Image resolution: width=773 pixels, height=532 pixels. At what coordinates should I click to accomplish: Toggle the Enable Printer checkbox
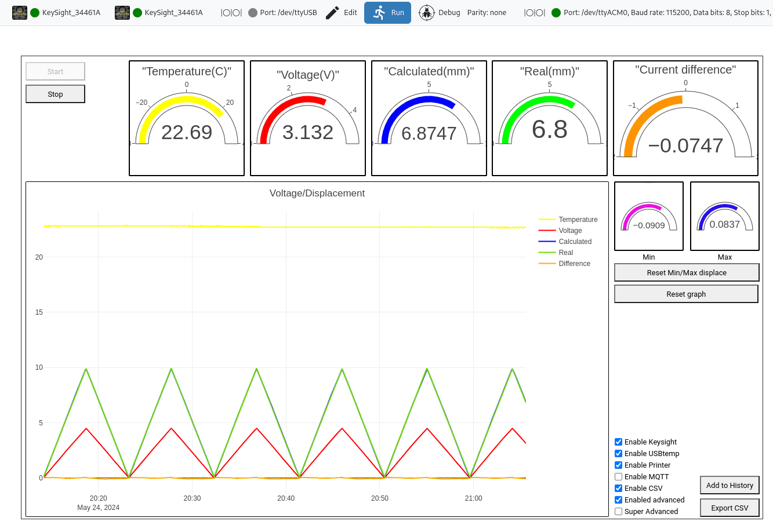[x=618, y=465]
